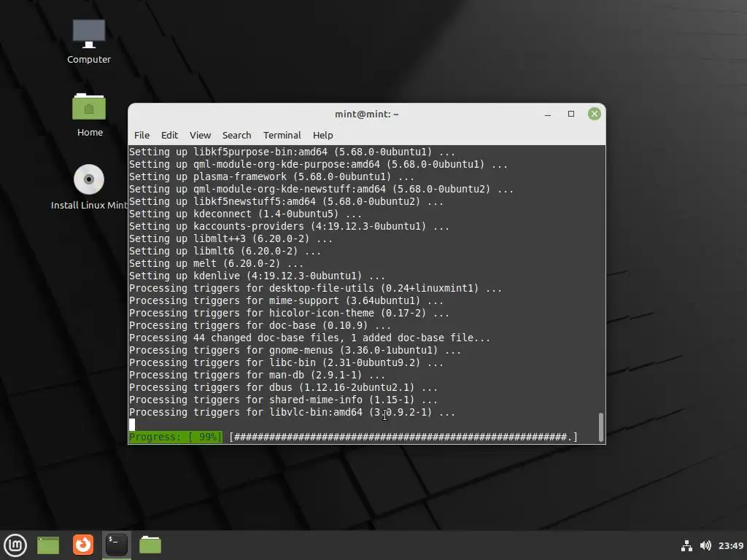Click "Processing triggers for gnome-menus" line
This screenshot has width=747, height=560.
(295, 350)
